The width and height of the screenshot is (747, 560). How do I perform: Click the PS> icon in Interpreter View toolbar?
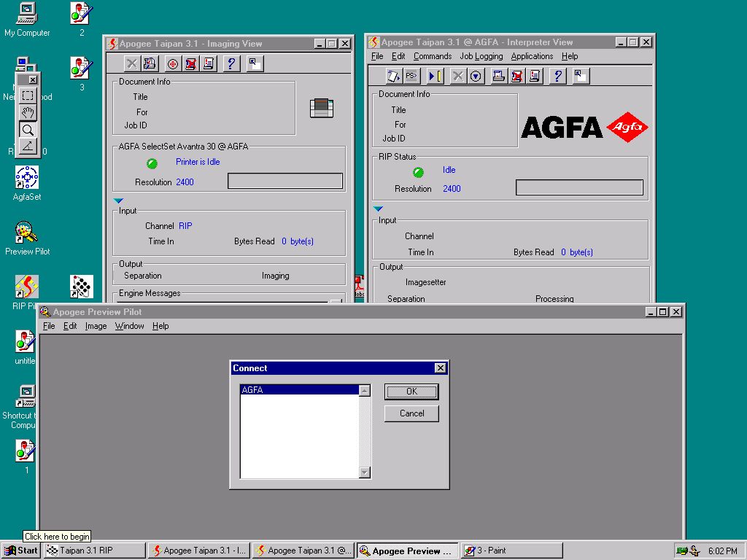coord(411,76)
